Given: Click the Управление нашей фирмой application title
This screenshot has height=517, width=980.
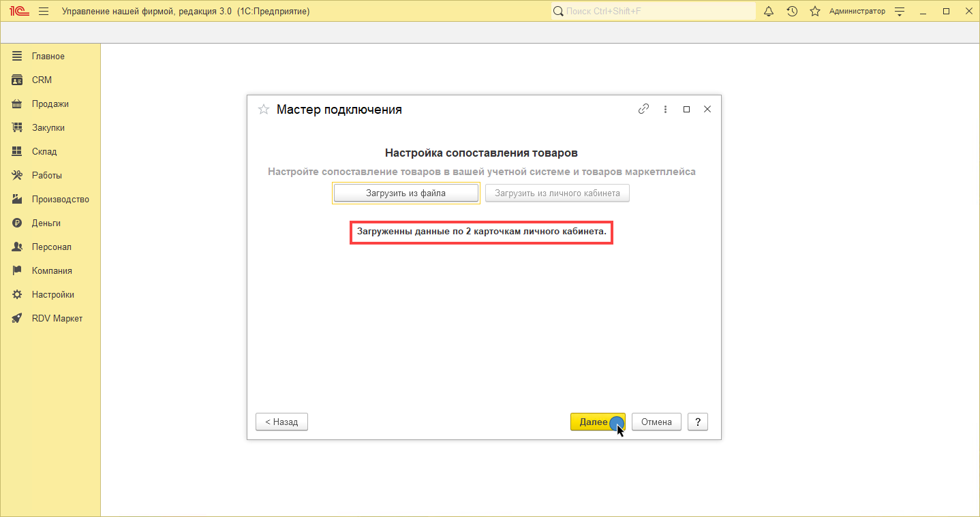Looking at the screenshot, I should pos(185,12).
